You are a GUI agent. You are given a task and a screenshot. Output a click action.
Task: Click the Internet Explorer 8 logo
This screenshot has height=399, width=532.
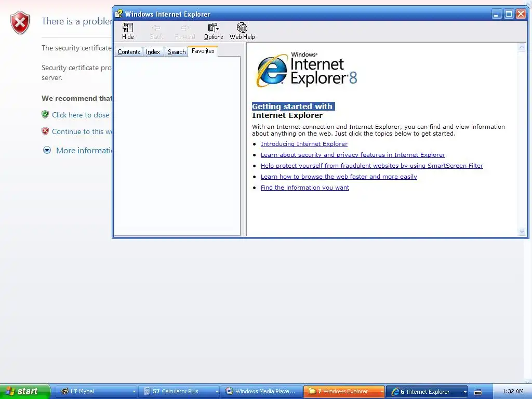tap(307, 70)
